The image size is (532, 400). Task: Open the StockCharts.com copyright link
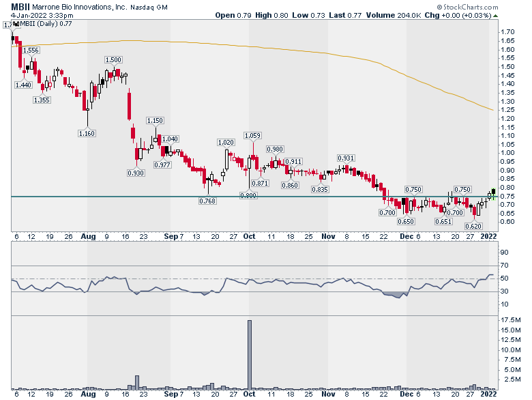(467, 7)
